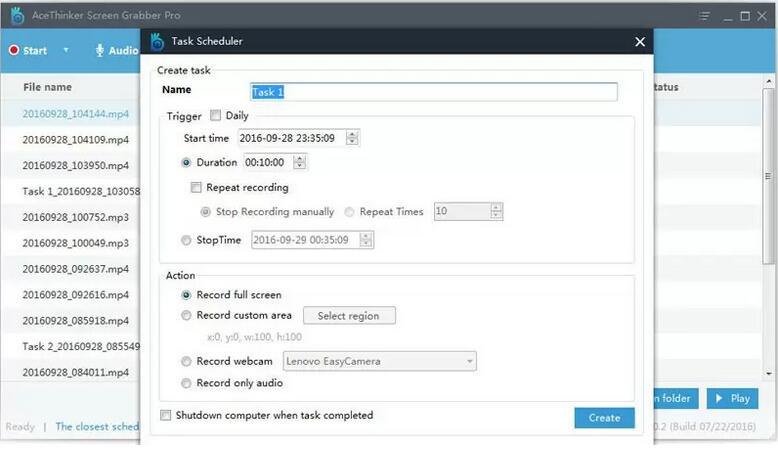Click the Name input field
Image resolution: width=778 pixels, height=453 pixels.
click(434, 92)
